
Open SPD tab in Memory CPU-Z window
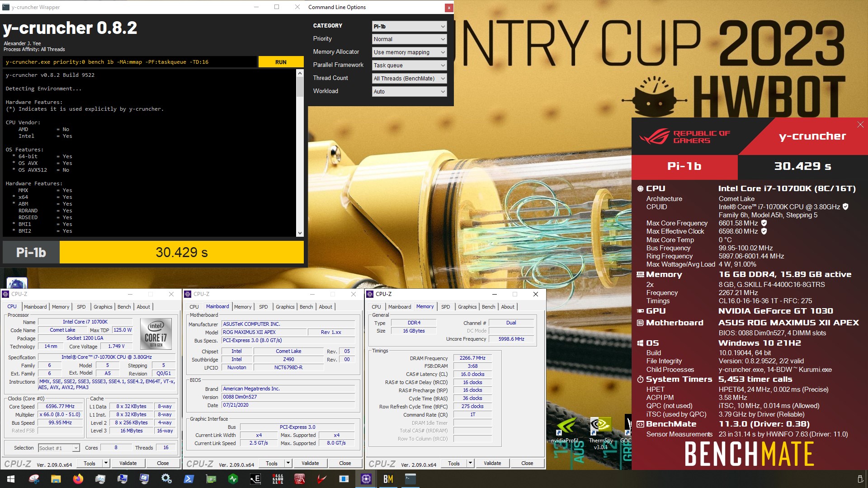tap(446, 307)
